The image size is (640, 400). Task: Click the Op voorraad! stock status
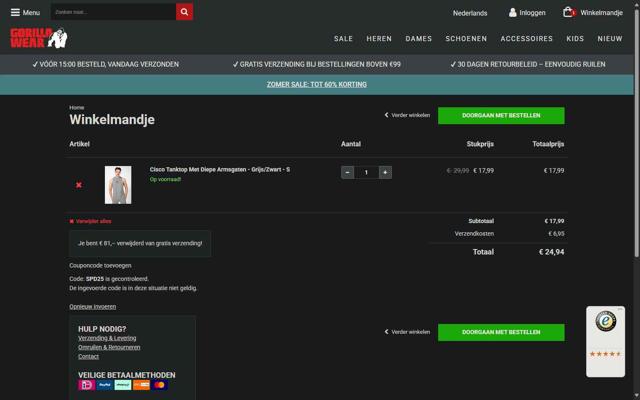tap(165, 179)
